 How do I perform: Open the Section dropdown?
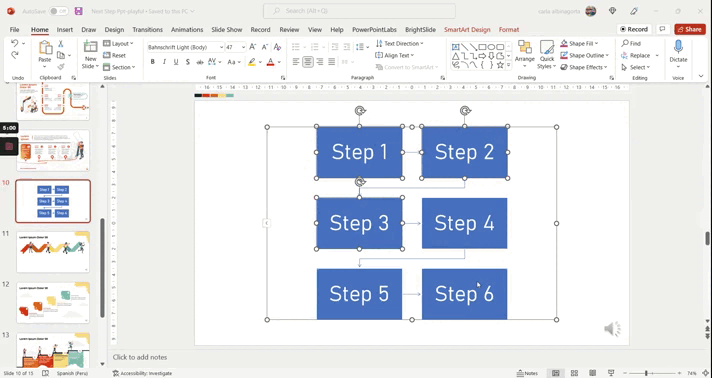[x=119, y=67]
